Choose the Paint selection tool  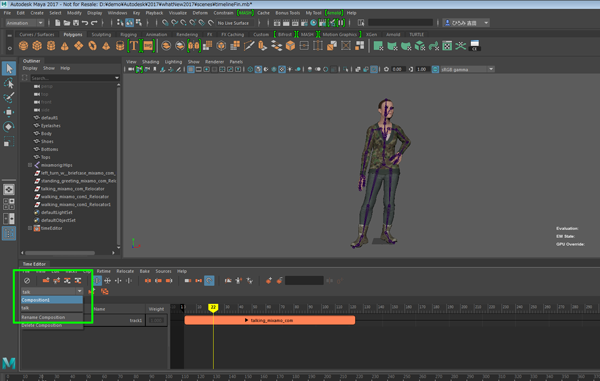[x=9, y=97]
